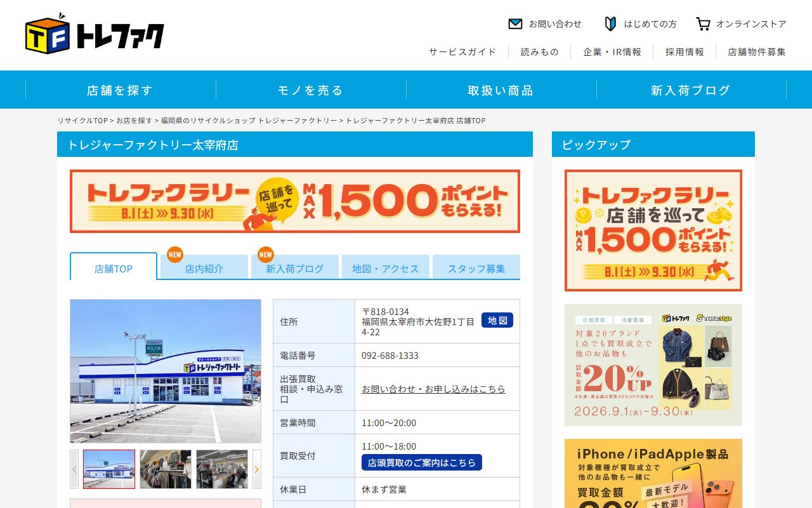This screenshot has width=812, height=508.
Task: Click the トレファク logo
Action: pyautogui.click(x=95, y=33)
